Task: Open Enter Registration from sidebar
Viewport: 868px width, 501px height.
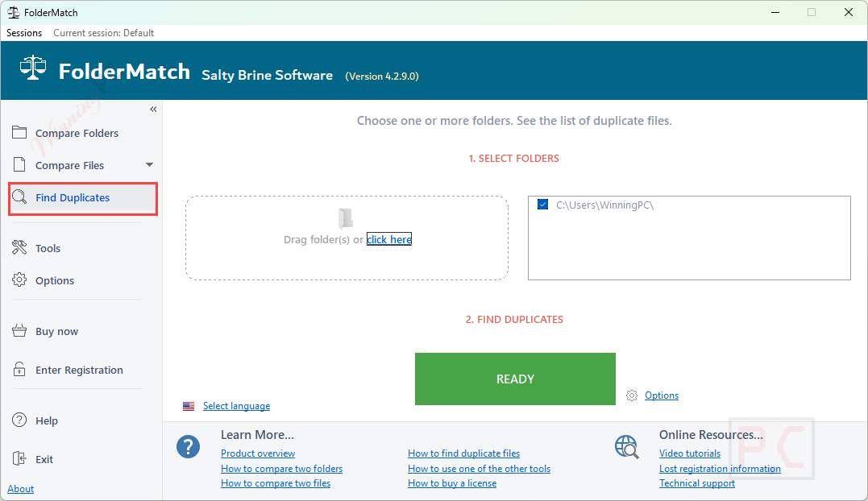Action: (79, 370)
